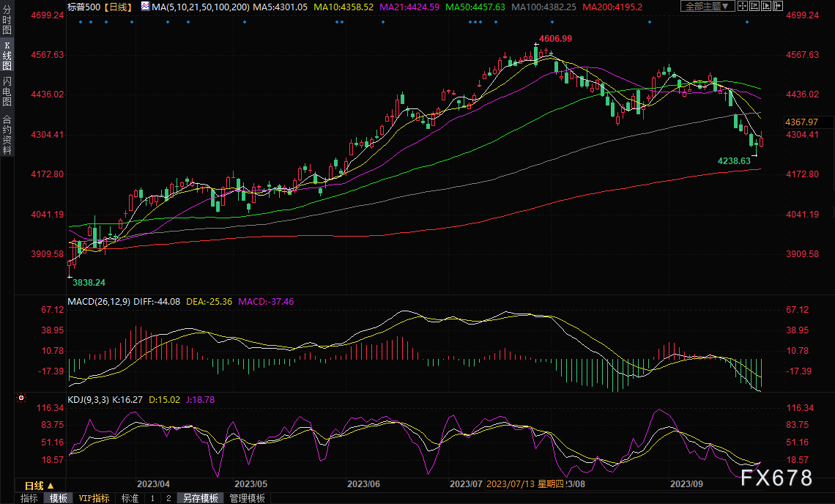Click the 管理模板 button
835x504 pixels.
247,498
